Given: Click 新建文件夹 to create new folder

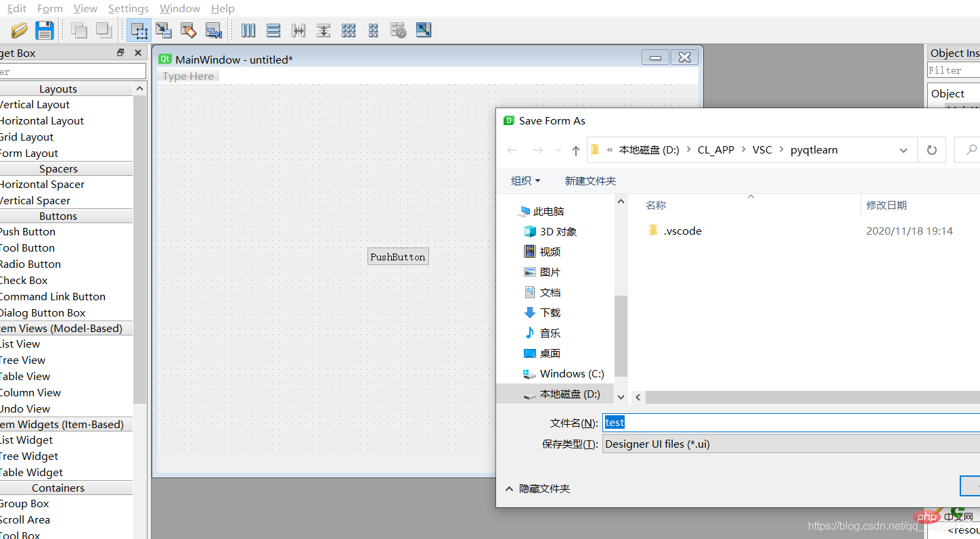Looking at the screenshot, I should [x=590, y=181].
